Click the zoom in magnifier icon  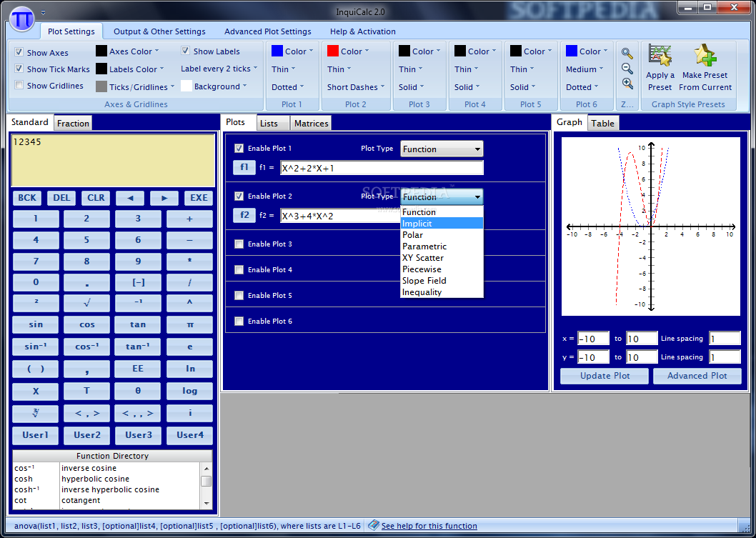click(627, 84)
